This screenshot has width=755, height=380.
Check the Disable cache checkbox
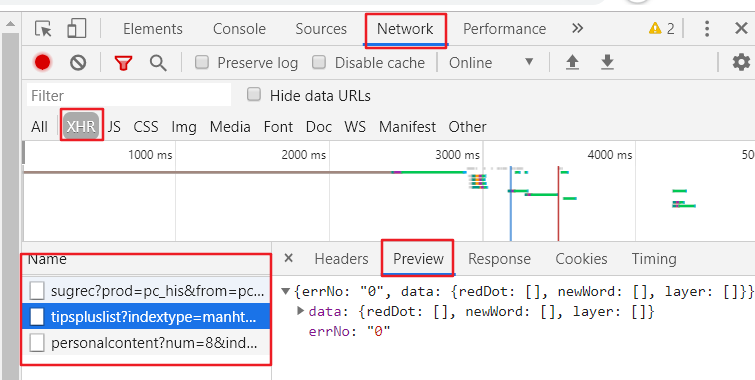click(x=319, y=62)
